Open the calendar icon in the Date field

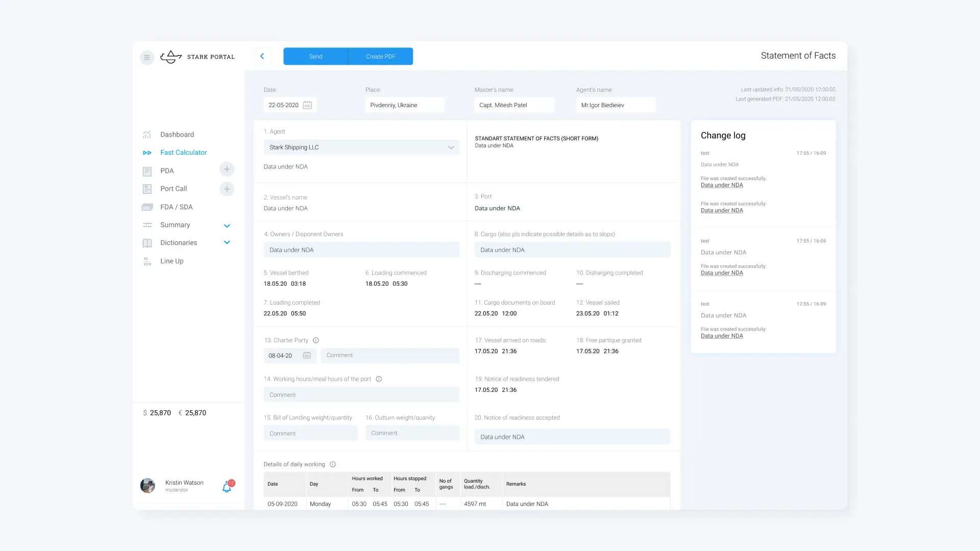tap(307, 105)
